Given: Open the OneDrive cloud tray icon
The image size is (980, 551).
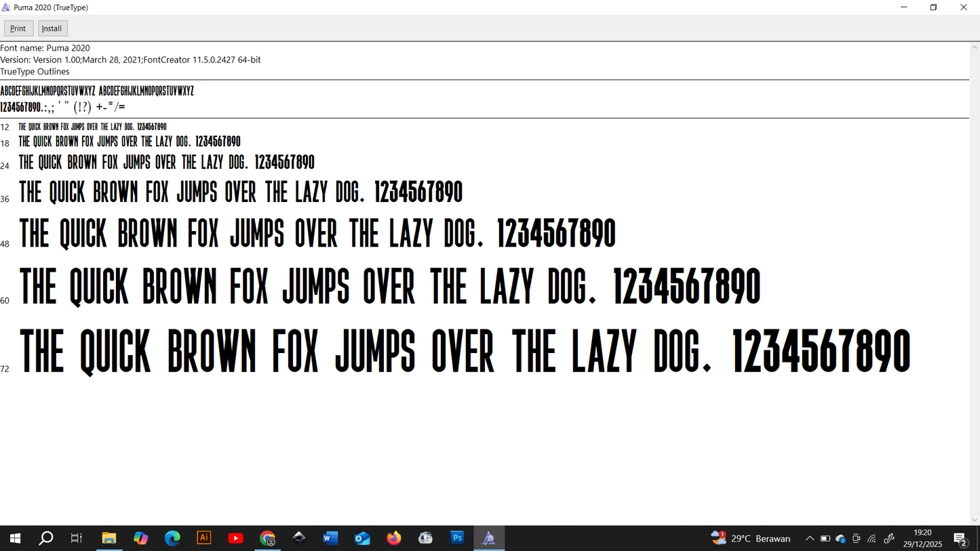Looking at the screenshot, I should [x=841, y=538].
